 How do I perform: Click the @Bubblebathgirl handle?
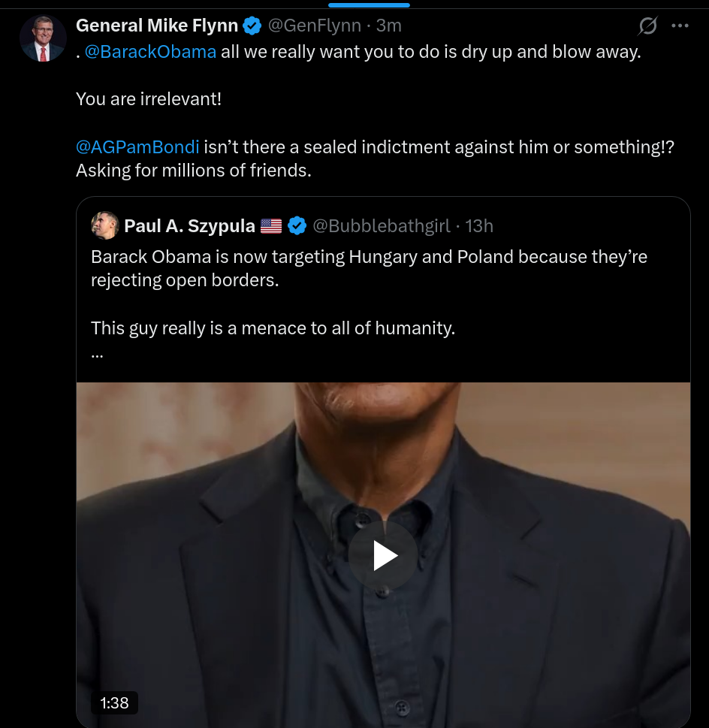coord(381,225)
